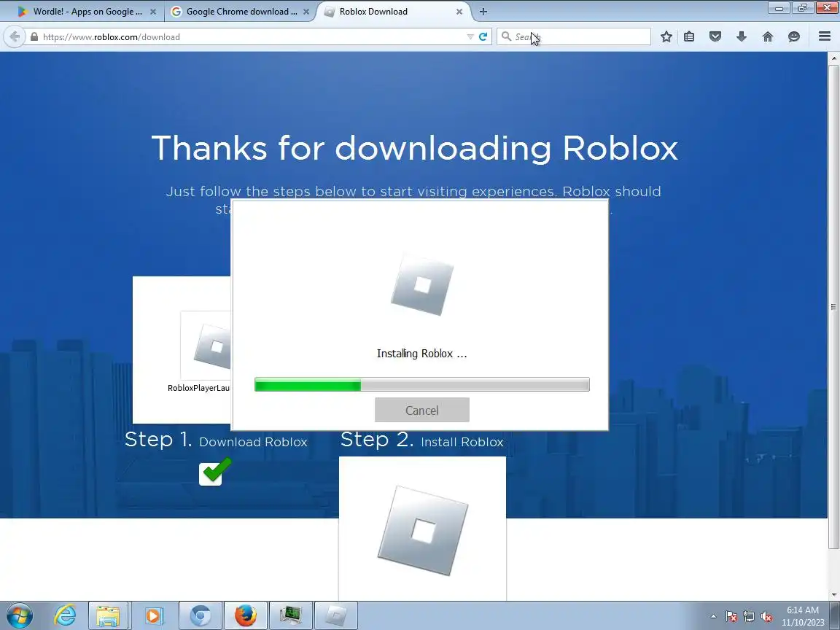The height and width of the screenshot is (630, 840).
Task: Open the Windows Start menu orb
Action: coord(19,615)
